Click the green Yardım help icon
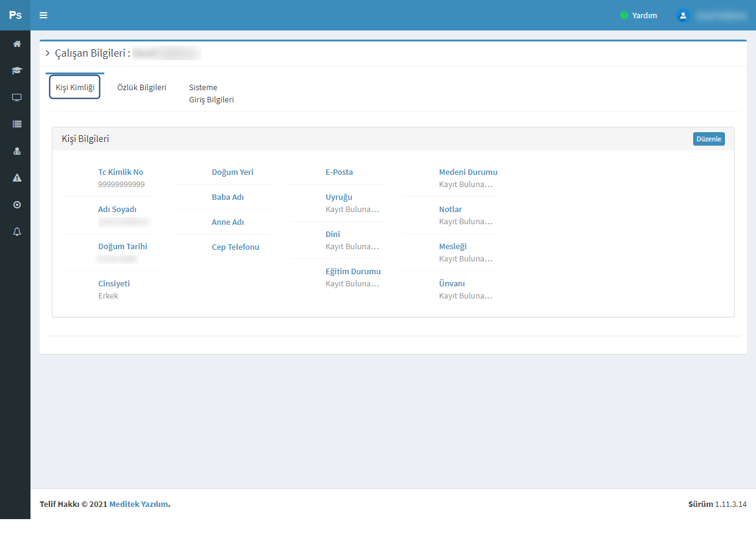Image resolution: width=756 pixels, height=538 pixels. (x=624, y=15)
